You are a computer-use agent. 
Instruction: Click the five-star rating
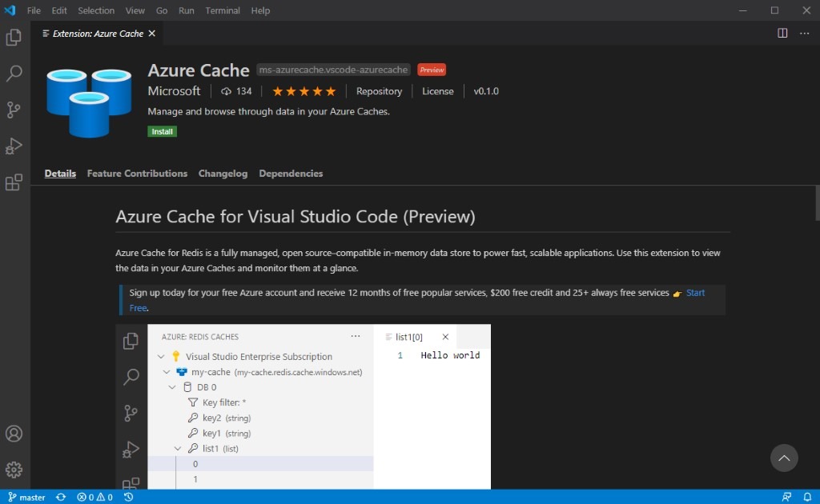(x=303, y=91)
